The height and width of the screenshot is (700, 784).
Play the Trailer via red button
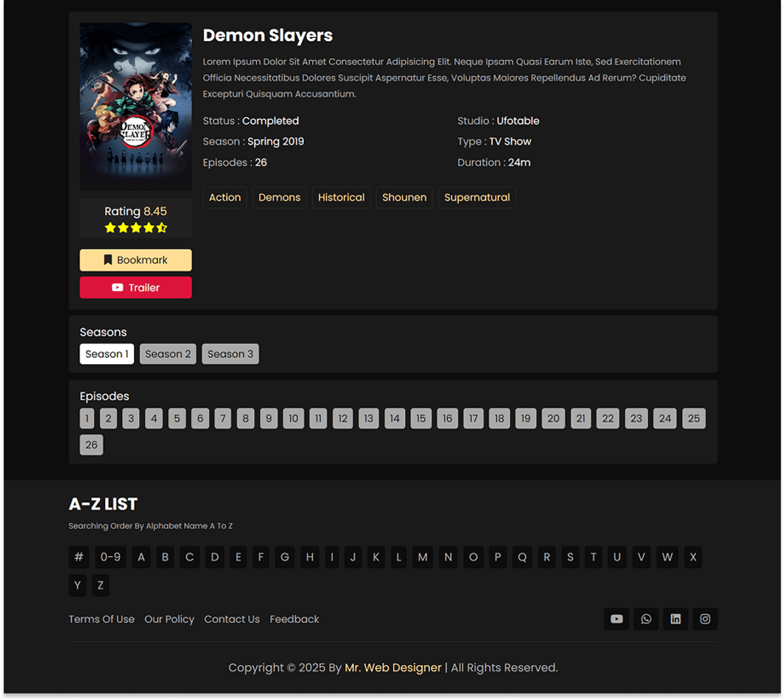[x=136, y=288]
